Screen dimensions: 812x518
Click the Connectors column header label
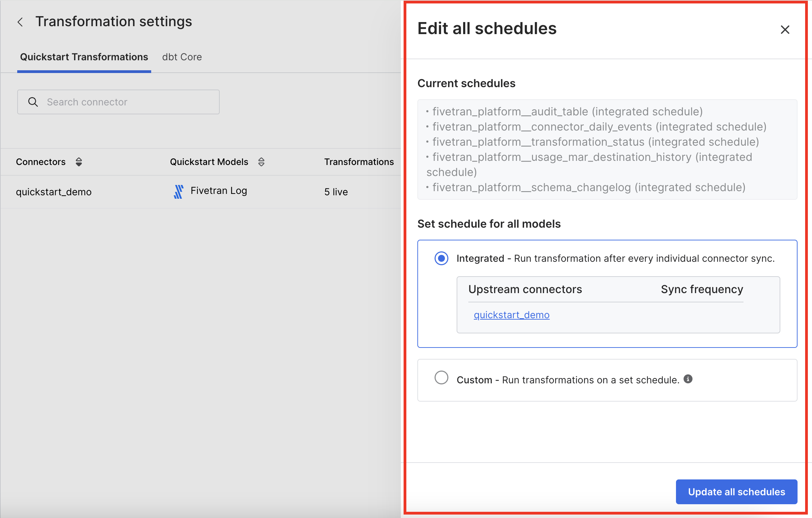click(x=41, y=162)
